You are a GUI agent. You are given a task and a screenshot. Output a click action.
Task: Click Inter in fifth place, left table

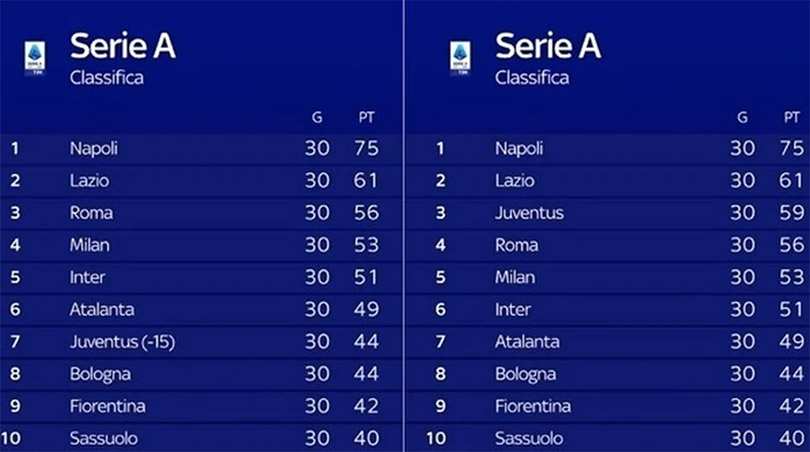pos(87,277)
